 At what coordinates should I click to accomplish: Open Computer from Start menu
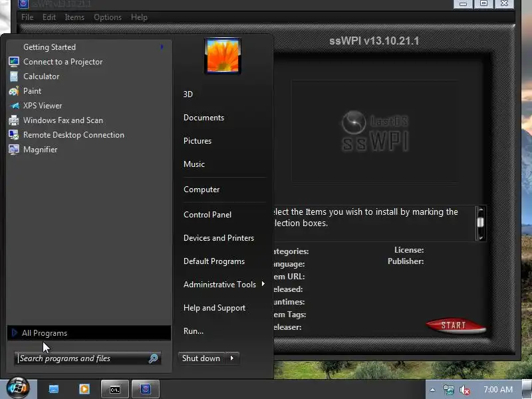pyautogui.click(x=201, y=190)
